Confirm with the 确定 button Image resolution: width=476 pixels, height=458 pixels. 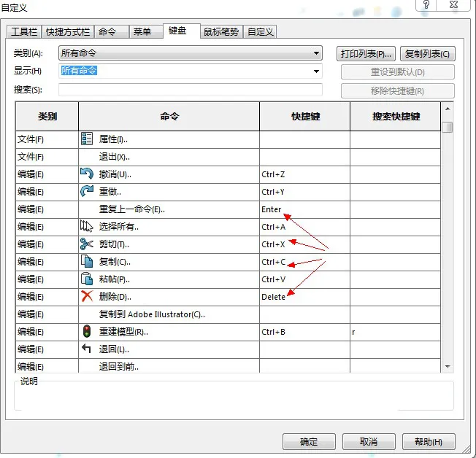(309, 442)
